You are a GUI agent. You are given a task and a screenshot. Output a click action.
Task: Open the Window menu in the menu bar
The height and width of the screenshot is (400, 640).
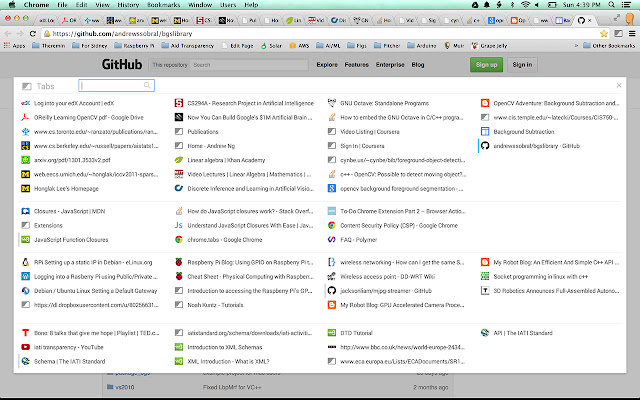[200, 5]
